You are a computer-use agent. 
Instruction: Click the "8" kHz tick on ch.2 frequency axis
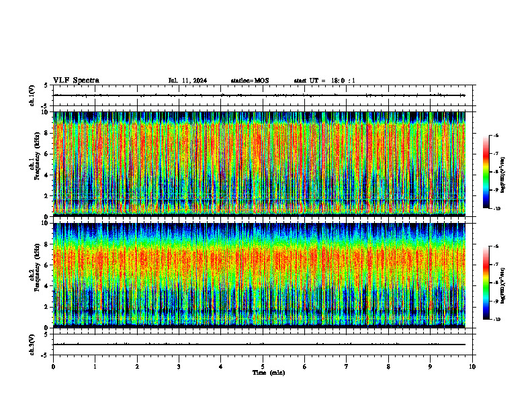click(47, 244)
